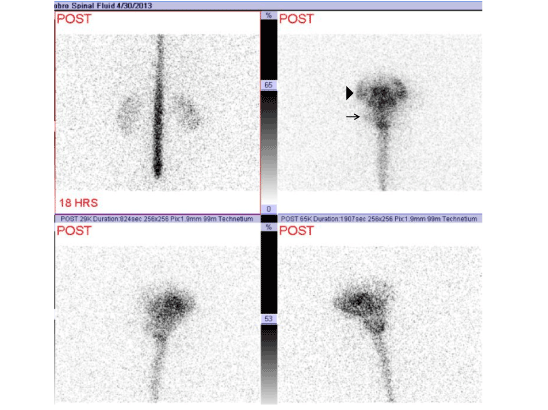This screenshot has width=548, height=410.
Task: Click the lower grayscale gradient bar
Action: point(268,364)
